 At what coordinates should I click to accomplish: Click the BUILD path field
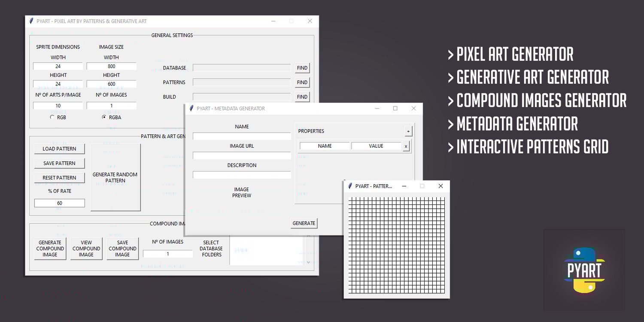click(x=242, y=97)
